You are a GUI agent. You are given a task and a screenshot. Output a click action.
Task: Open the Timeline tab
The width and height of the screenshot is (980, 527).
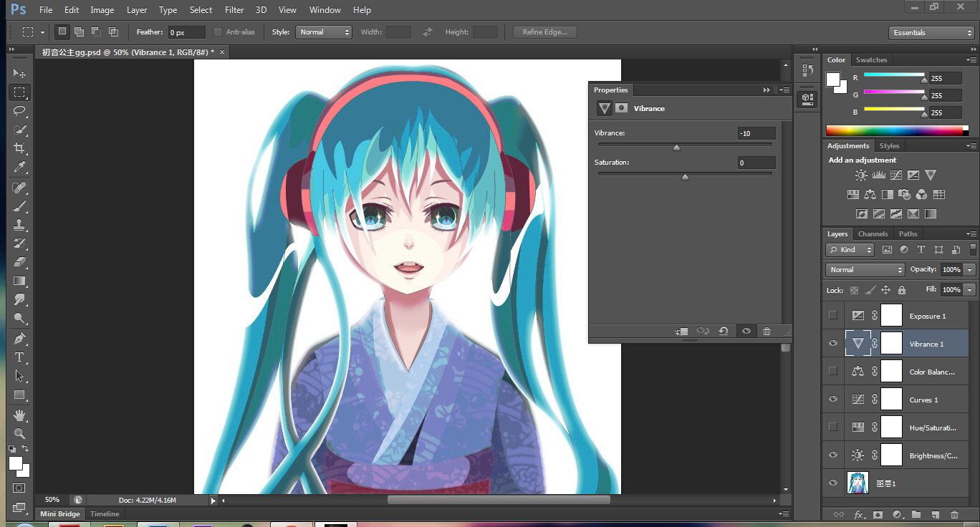coord(105,514)
